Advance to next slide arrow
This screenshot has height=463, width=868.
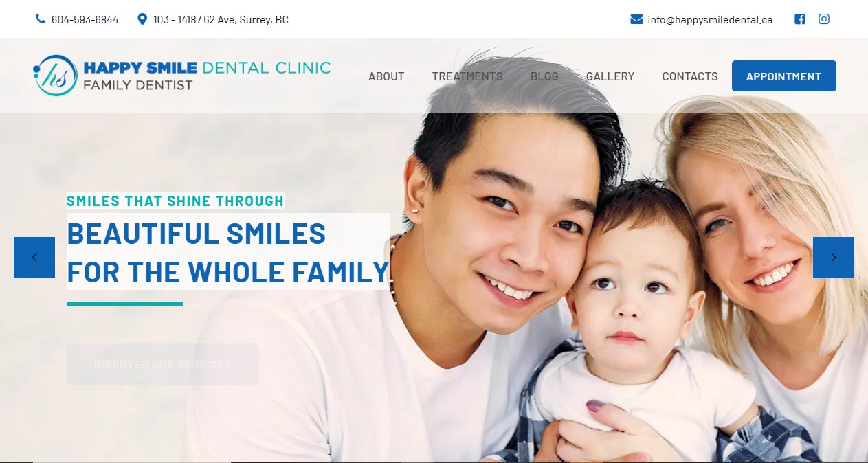(x=834, y=258)
